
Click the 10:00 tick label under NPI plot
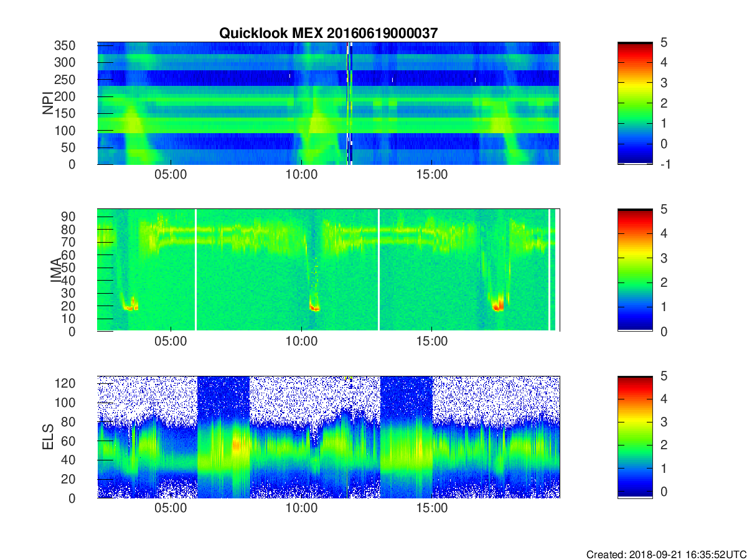[301, 174]
